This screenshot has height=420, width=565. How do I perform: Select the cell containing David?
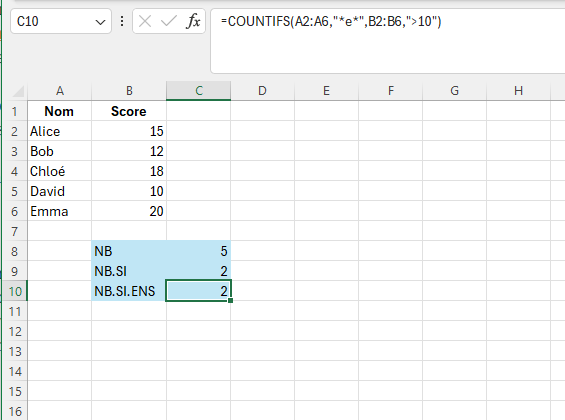(59, 191)
